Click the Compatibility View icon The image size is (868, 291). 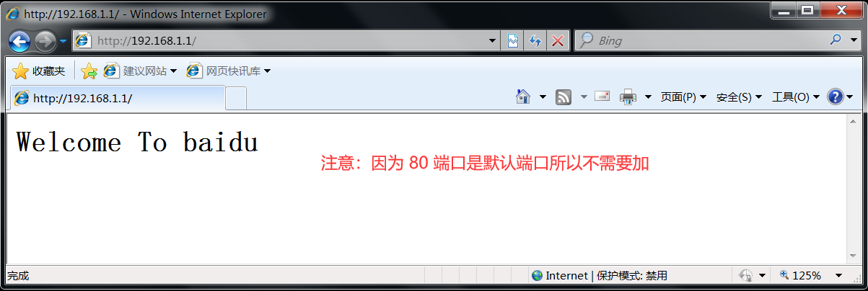tap(512, 41)
